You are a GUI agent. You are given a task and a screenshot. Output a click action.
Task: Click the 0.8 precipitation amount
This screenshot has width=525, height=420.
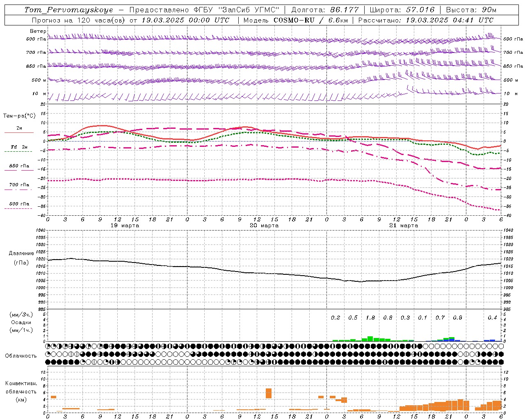(388, 317)
